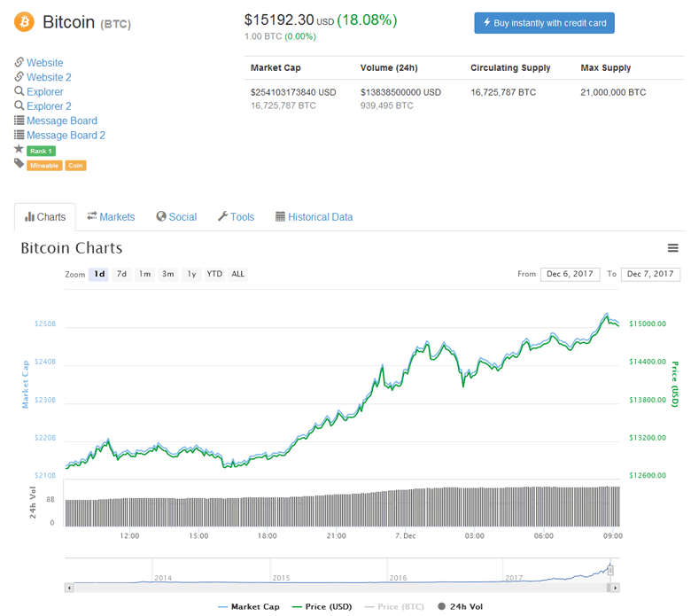
Task: Click the orange Bitcoin logo icon
Action: click(x=24, y=21)
